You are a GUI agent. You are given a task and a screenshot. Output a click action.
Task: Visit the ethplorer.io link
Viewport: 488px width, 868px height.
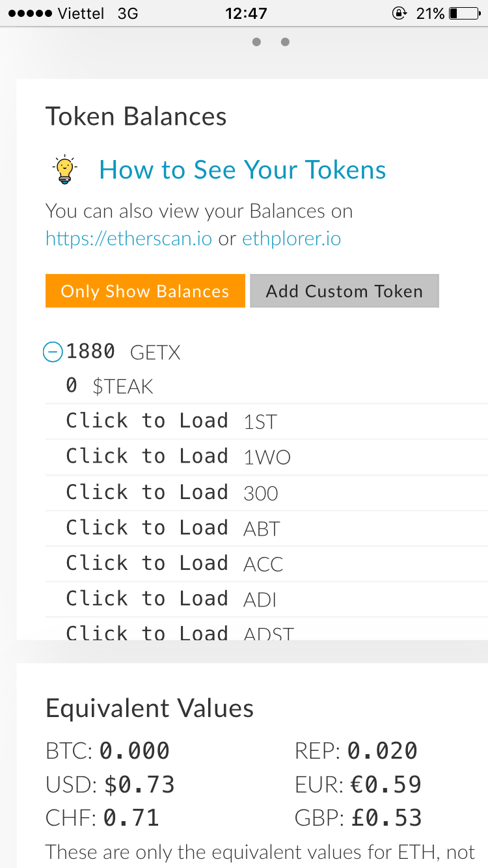pyautogui.click(x=291, y=239)
